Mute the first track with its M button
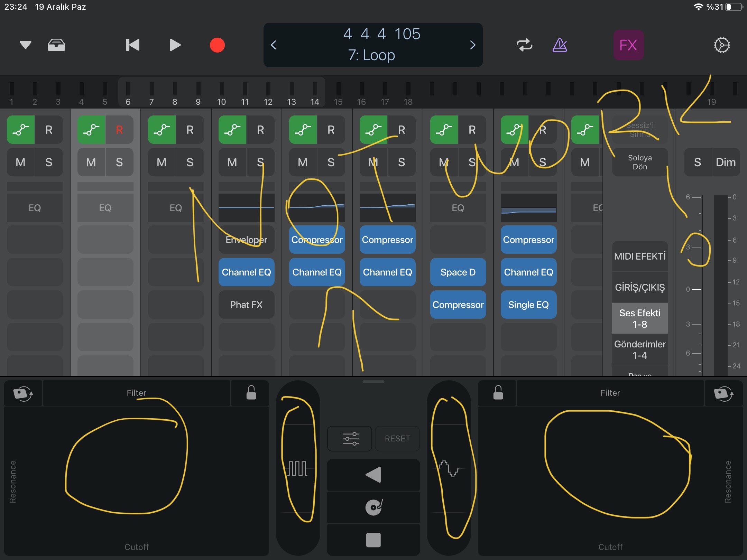The image size is (747, 560). pos(20,162)
